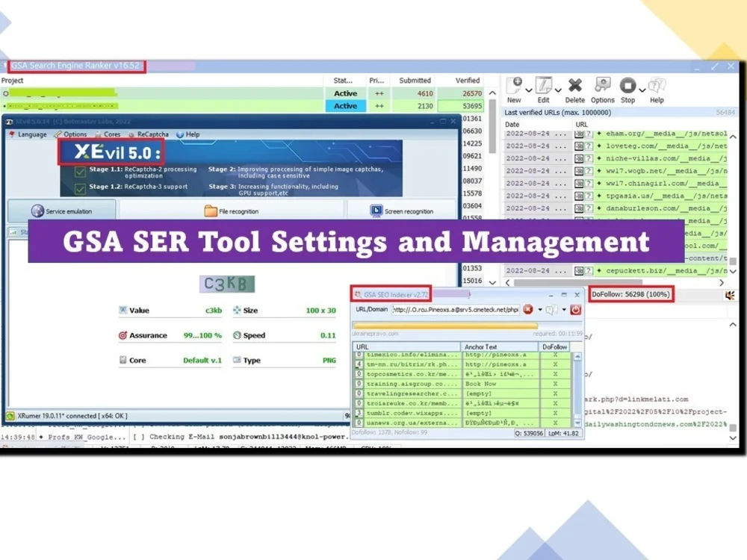747x560 pixels.
Task: Select the Screen recognition tab in XEvil
Action: 403,211
